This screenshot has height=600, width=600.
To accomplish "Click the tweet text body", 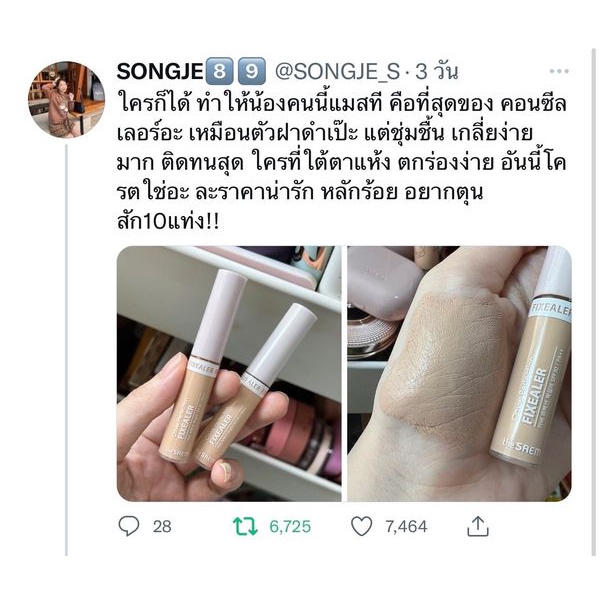I will (341, 162).
